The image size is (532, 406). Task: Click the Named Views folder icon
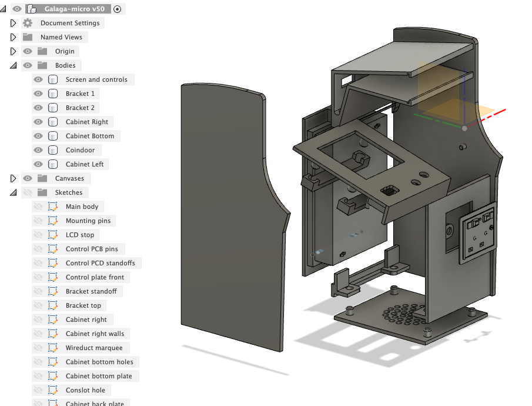(27, 37)
